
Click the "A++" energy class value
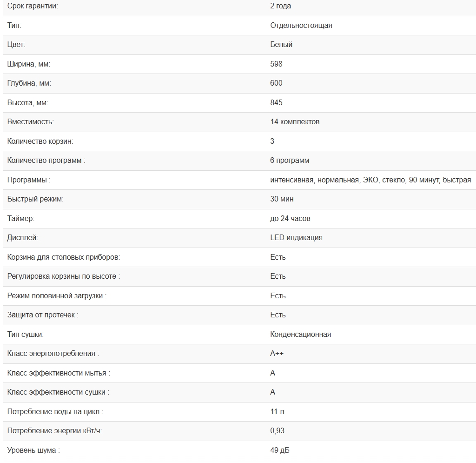(277, 354)
